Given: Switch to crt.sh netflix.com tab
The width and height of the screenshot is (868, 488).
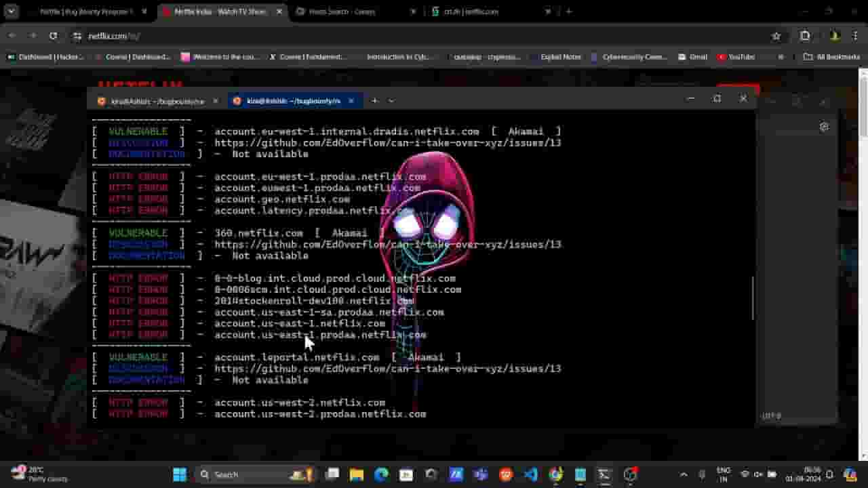Looking at the screenshot, I should (471, 12).
